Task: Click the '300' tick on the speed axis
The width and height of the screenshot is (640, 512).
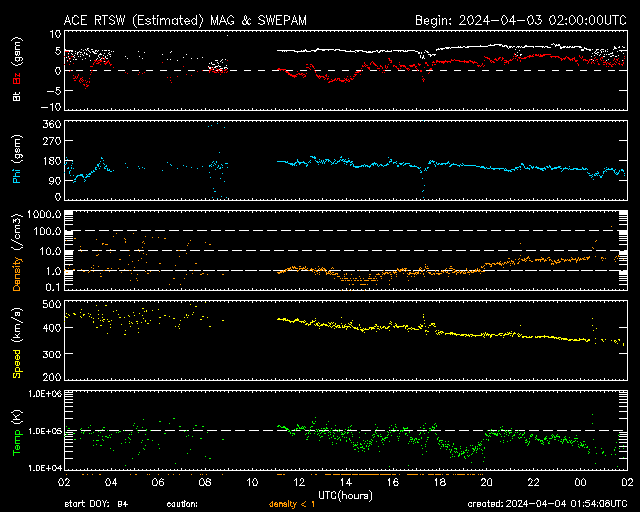Action: pyautogui.click(x=52, y=354)
